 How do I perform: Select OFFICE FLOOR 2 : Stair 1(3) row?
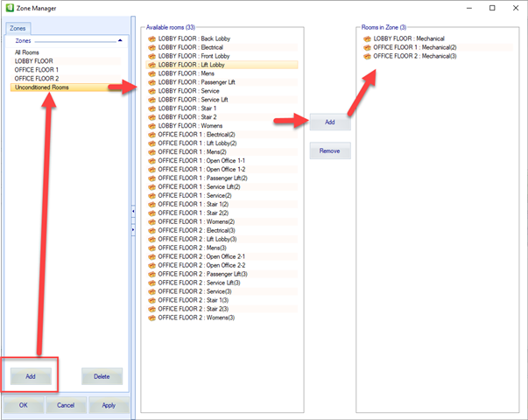[x=222, y=300]
